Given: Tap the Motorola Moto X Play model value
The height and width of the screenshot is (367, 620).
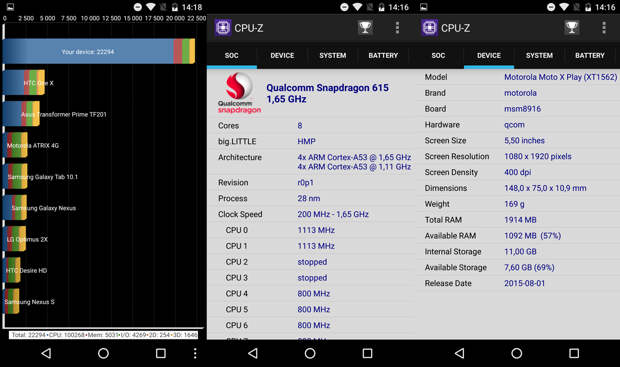Looking at the screenshot, I should coord(560,77).
